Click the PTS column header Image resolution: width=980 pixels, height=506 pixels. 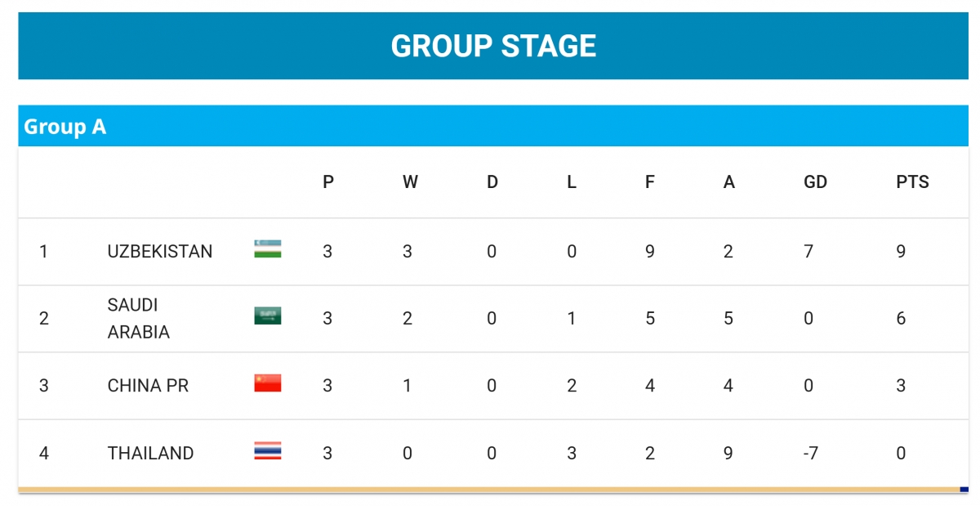pos(913,182)
